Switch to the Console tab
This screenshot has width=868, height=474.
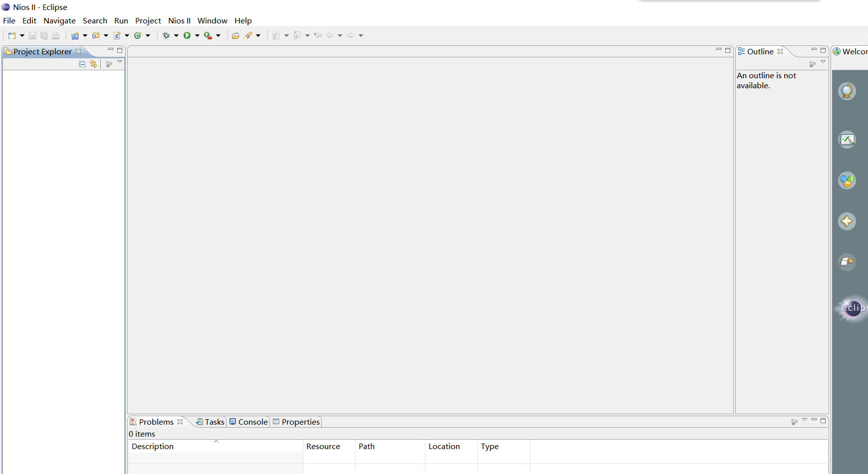point(248,422)
